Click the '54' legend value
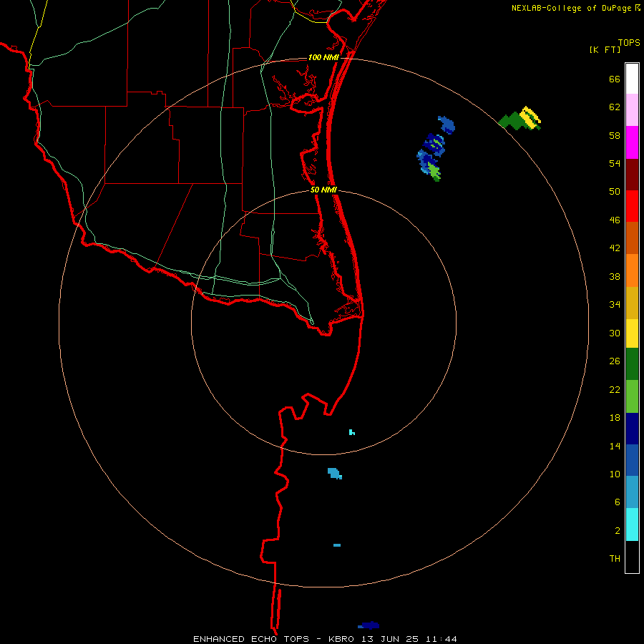This screenshot has height=644, width=644. pos(615,163)
